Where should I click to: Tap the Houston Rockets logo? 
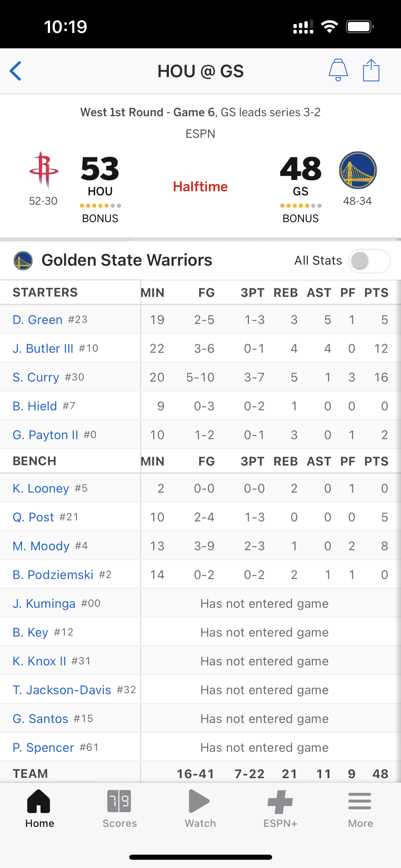(44, 170)
